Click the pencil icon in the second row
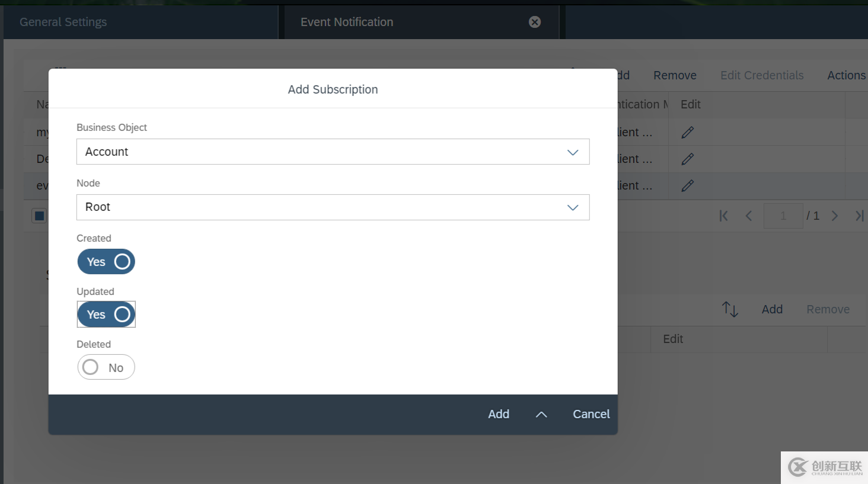 687,159
